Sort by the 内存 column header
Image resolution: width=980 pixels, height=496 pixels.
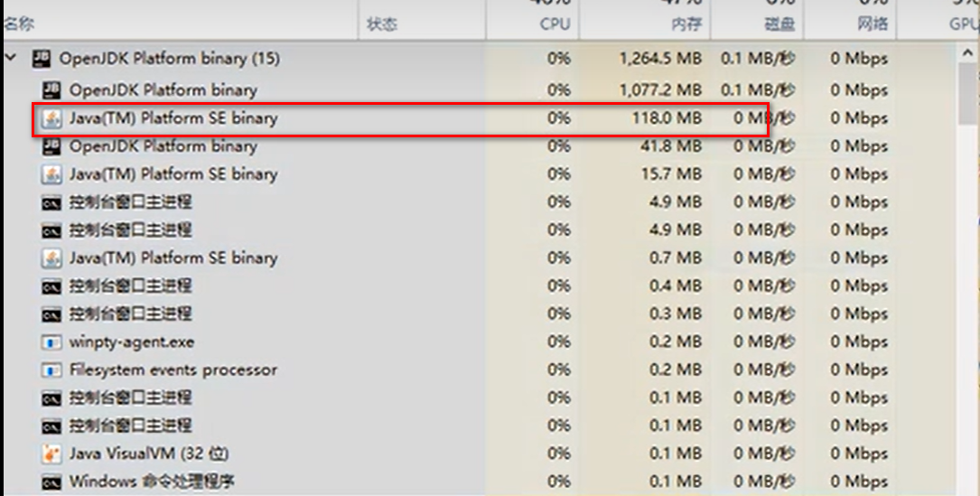point(686,24)
